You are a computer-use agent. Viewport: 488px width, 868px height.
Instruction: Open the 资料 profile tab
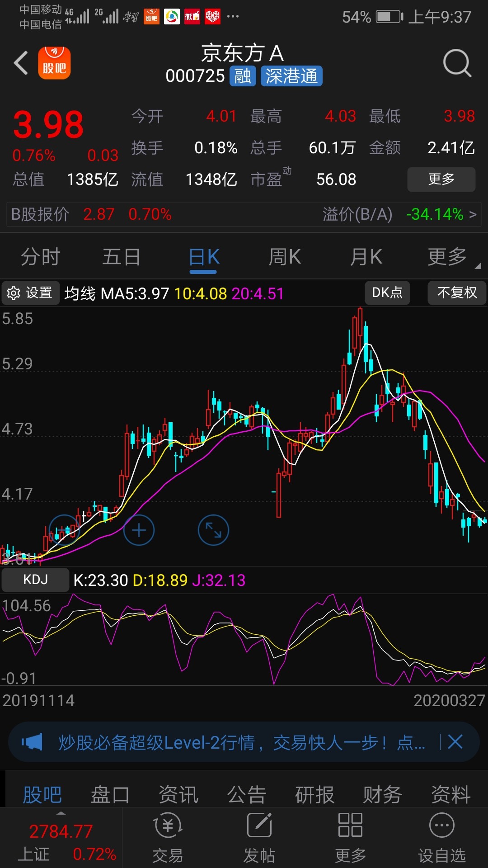451,795
